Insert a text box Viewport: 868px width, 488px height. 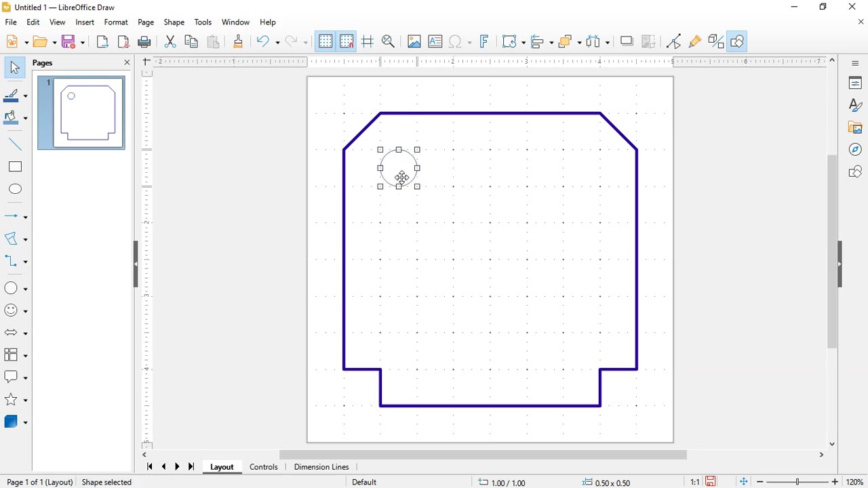click(x=435, y=41)
